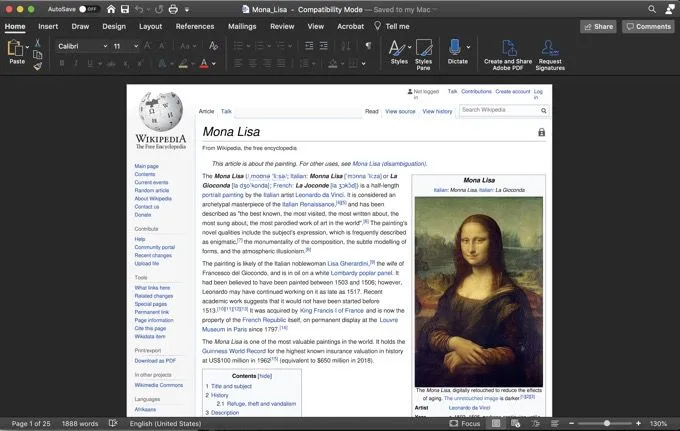
Task: Cut selection with scissors icon
Action: pos(38,43)
